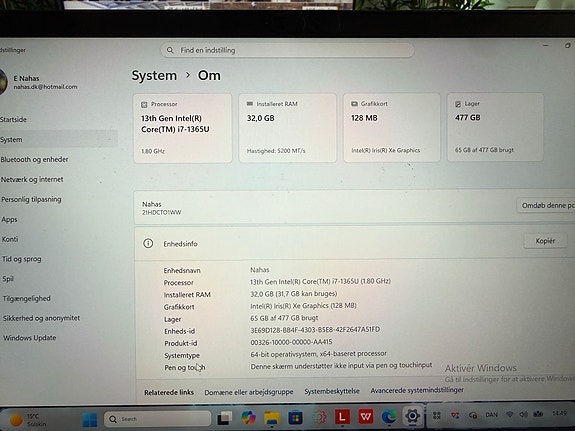Click the Lager card showing 477 GB
Viewport: 575px width, 431px height.
click(x=495, y=127)
